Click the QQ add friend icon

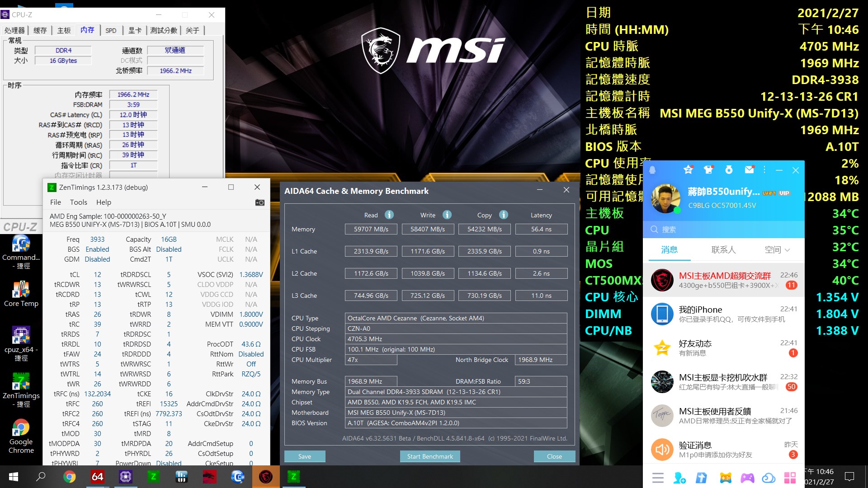coord(679,478)
